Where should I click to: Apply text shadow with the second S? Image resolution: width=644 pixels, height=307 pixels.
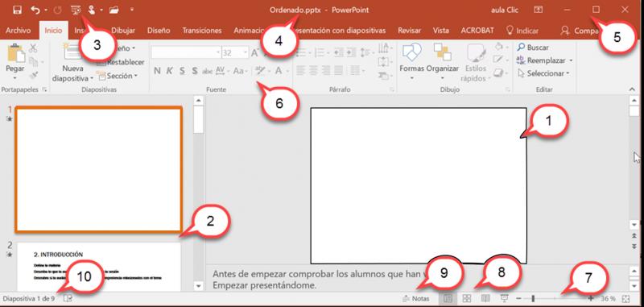[194, 71]
